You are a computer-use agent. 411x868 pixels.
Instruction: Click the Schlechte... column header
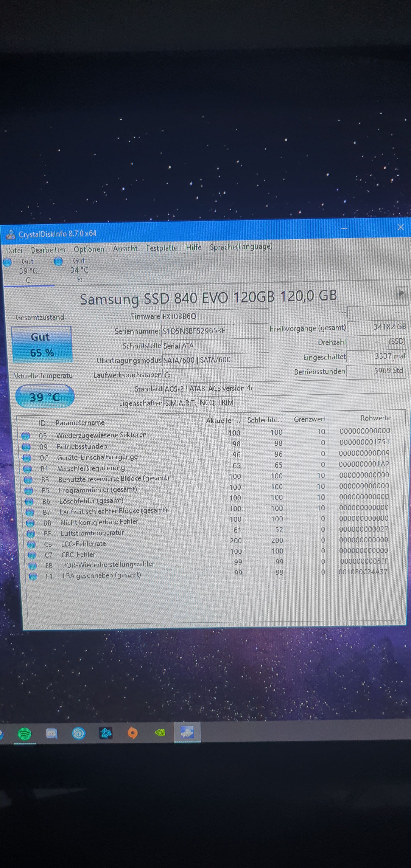click(x=265, y=420)
